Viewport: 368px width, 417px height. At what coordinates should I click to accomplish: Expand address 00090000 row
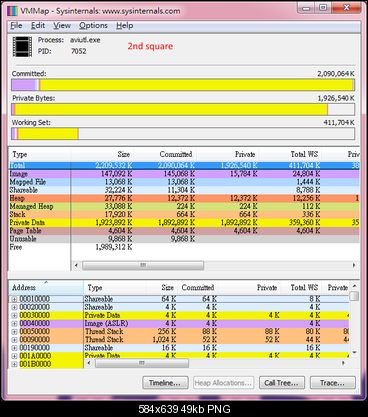pyautogui.click(x=14, y=340)
